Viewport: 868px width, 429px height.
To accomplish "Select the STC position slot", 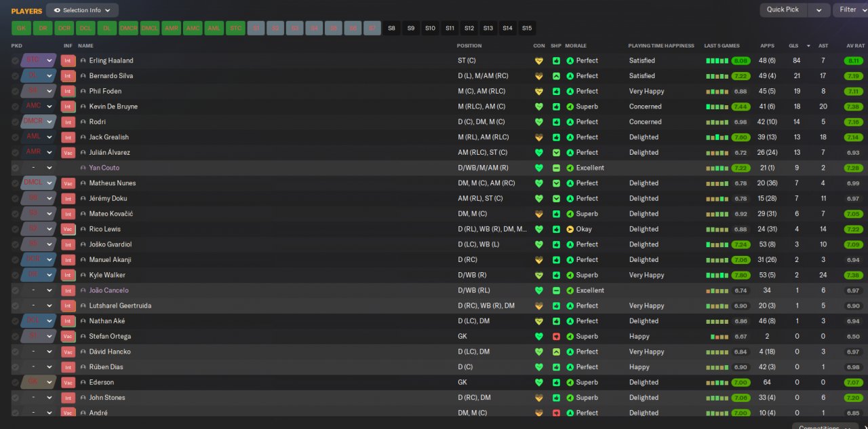I will tap(235, 28).
